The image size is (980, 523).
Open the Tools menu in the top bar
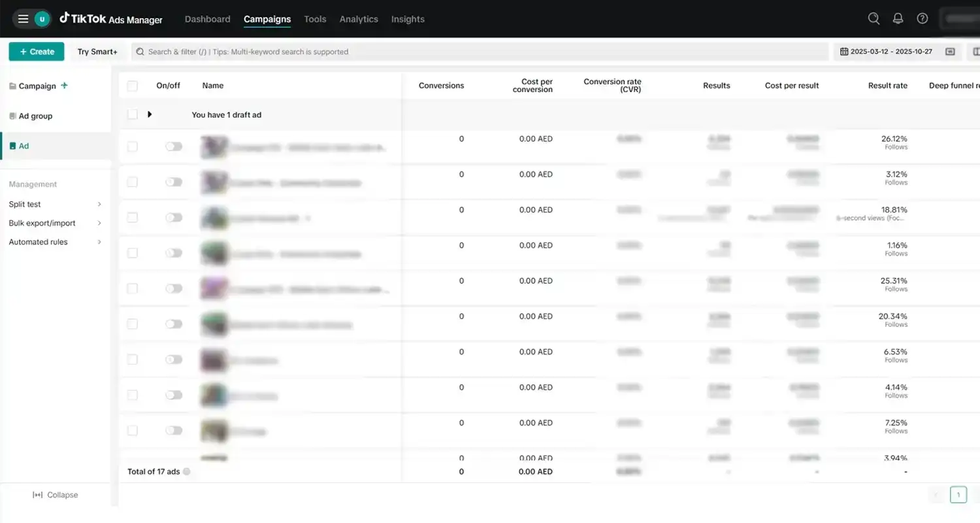point(314,19)
